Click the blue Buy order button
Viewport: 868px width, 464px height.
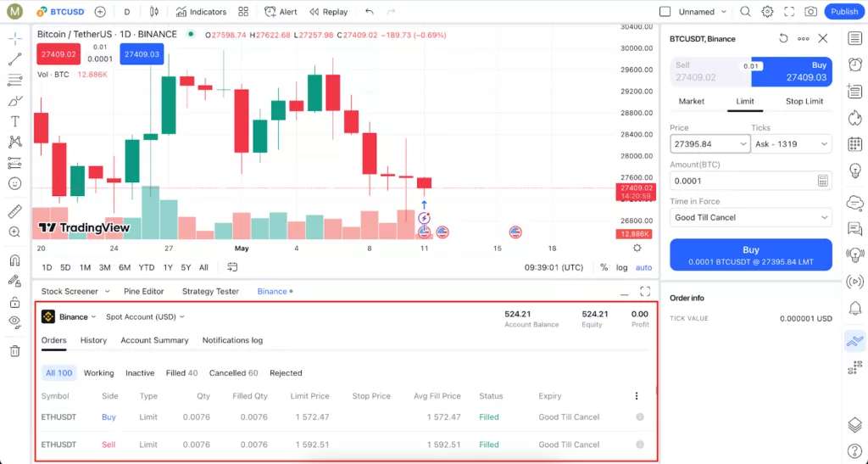pos(751,254)
